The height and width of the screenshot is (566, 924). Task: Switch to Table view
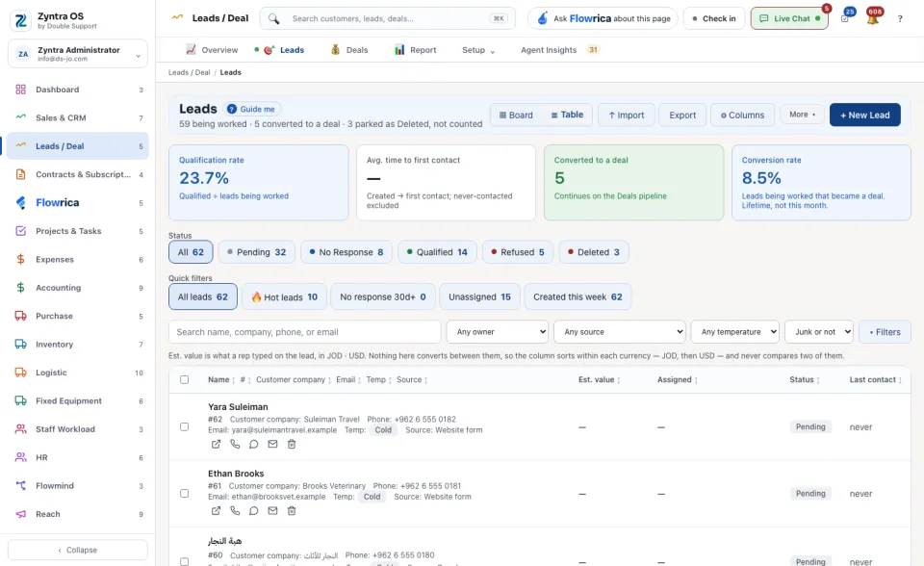tap(567, 115)
